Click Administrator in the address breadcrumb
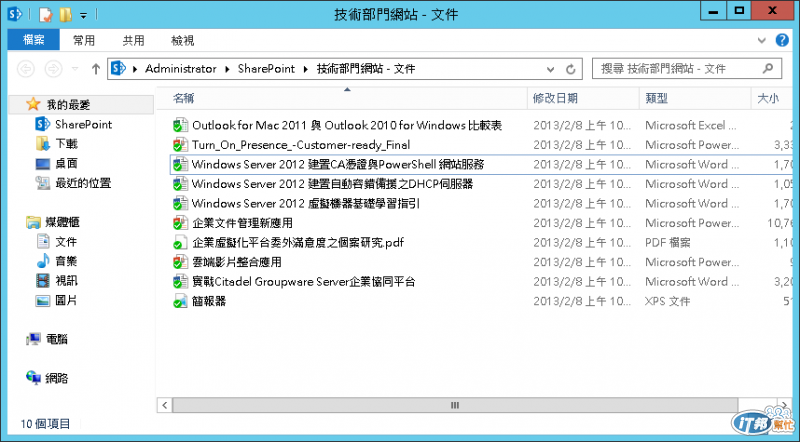The height and width of the screenshot is (442, 800). [x=181, y=68]
